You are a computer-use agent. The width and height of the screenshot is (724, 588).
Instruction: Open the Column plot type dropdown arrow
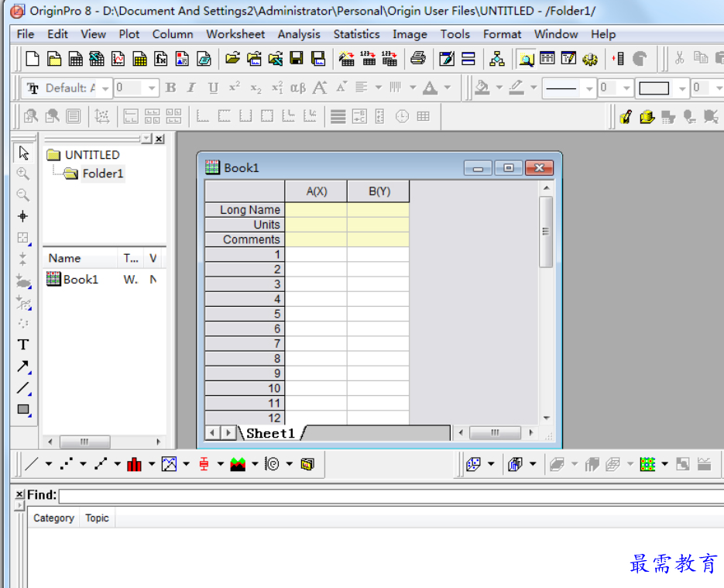tap(152, 464)
